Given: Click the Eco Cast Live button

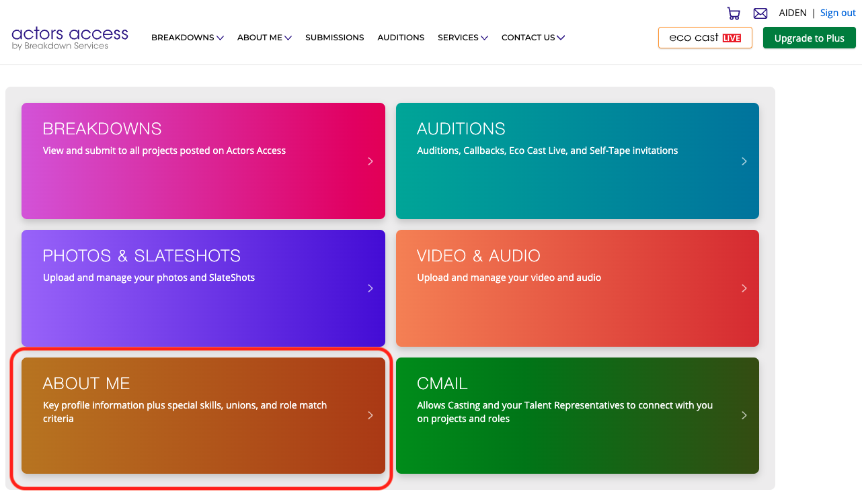Looking at the screenshot, I should point(705,38).
